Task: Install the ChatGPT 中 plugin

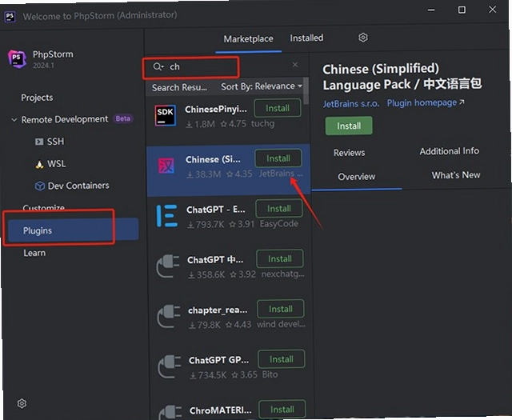Action: (x=280, y=259)
